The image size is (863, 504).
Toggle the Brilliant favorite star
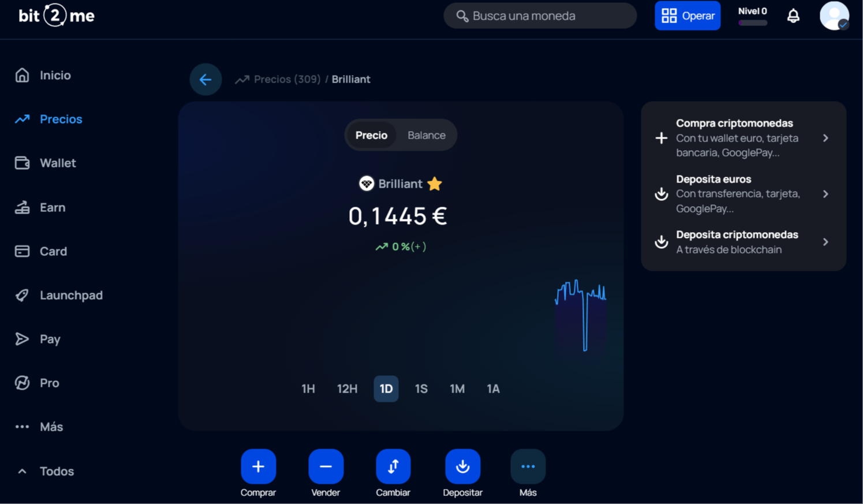435,184
